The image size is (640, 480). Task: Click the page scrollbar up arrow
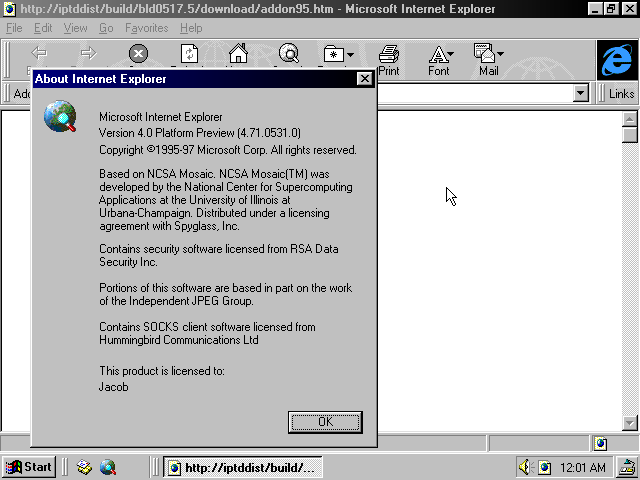629,119
